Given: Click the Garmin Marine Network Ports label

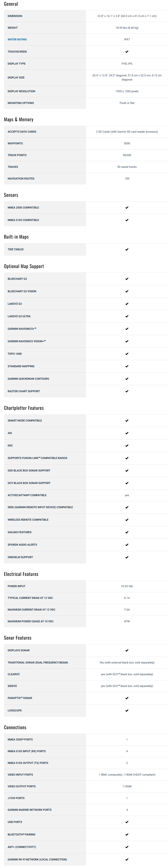Looking at the screenshot, I should 30,810.
